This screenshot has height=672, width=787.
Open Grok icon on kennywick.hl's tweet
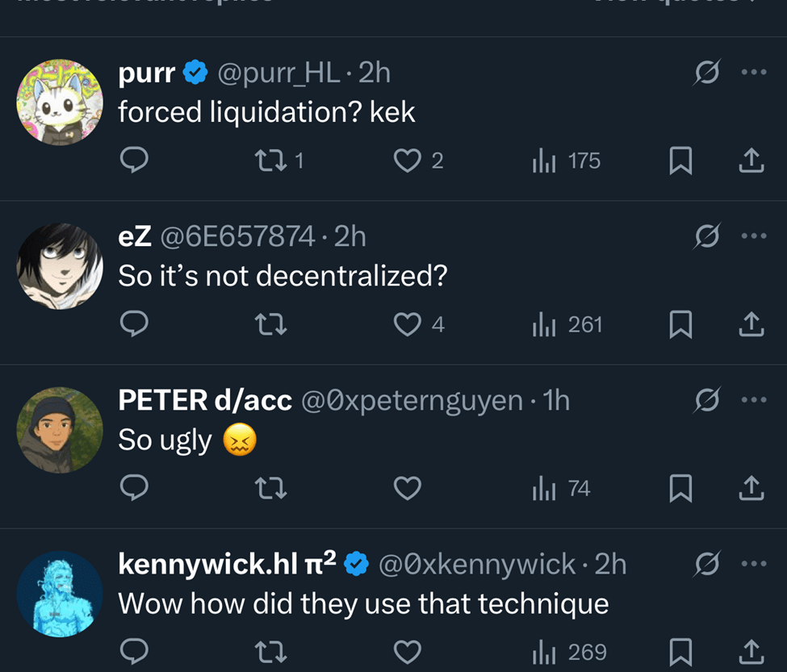(707, 564)
